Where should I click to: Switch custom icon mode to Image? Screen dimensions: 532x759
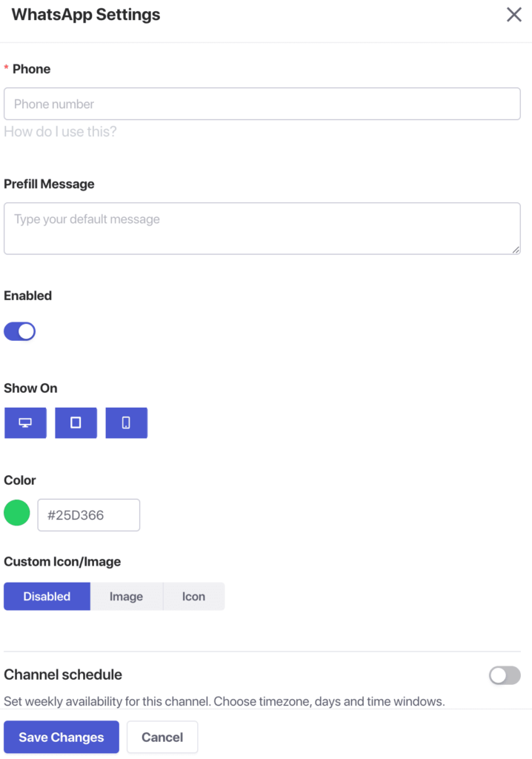(126, 597)
